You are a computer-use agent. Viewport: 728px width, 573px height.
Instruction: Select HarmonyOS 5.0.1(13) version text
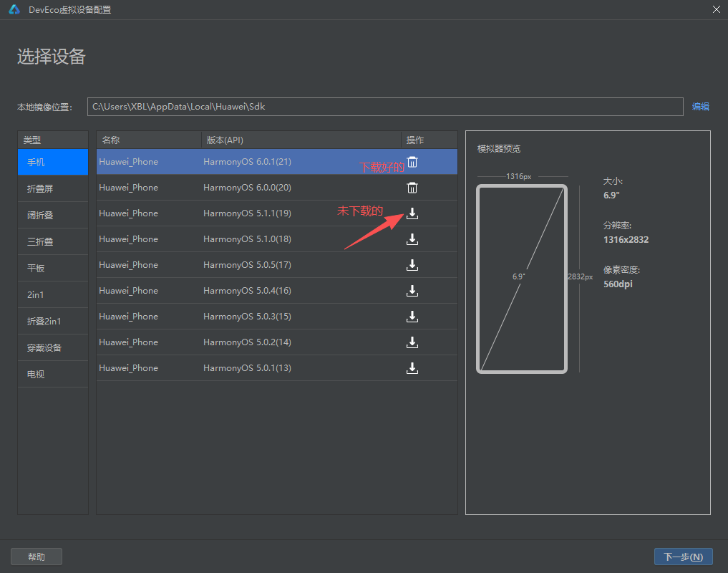tap(248, 368)
